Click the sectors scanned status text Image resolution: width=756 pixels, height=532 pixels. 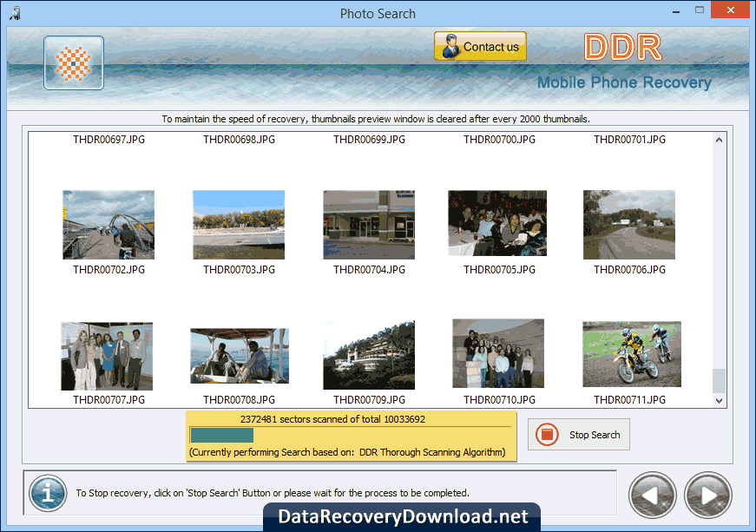coord(332,419)
